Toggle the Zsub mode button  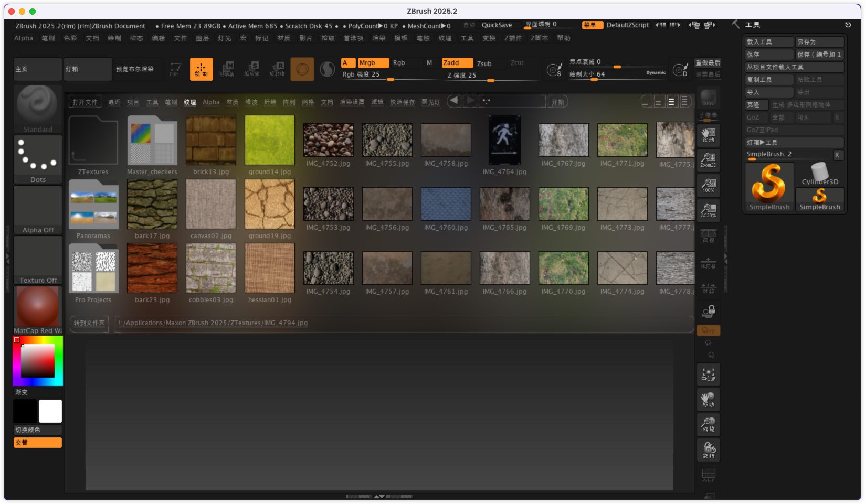[x=484, y=63]
